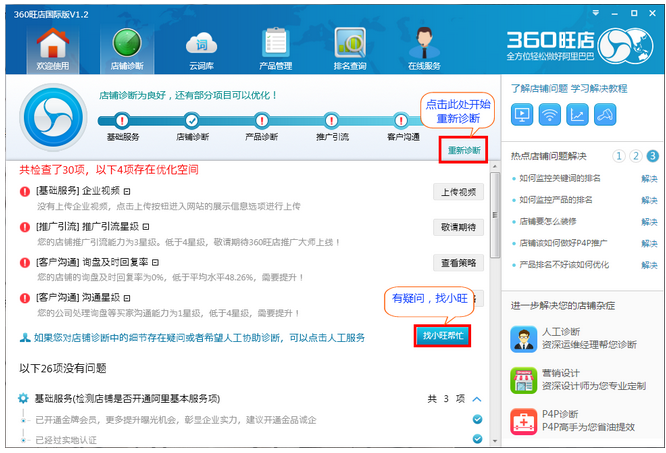The width and height of the screenshot is (666, 453).
Task: Click the warning icon beside 询盘及时回复率
Action: click(25, 263)
